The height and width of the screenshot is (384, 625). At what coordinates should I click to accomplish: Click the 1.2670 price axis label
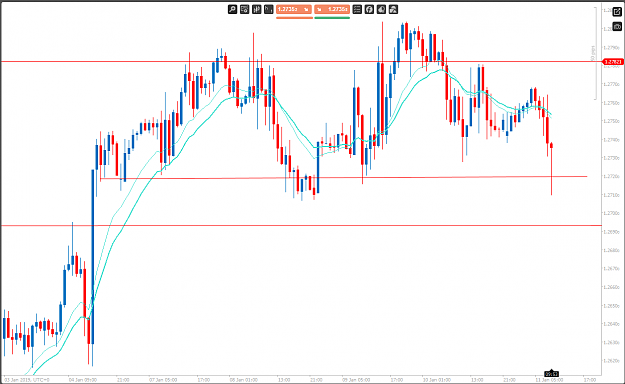point(612,269)
